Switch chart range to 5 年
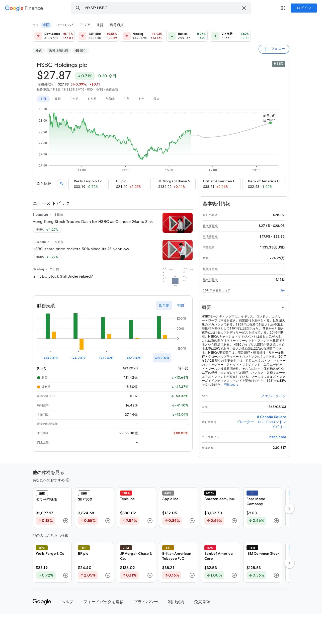This screenshot has height=644, width=322. click(141, 99)
